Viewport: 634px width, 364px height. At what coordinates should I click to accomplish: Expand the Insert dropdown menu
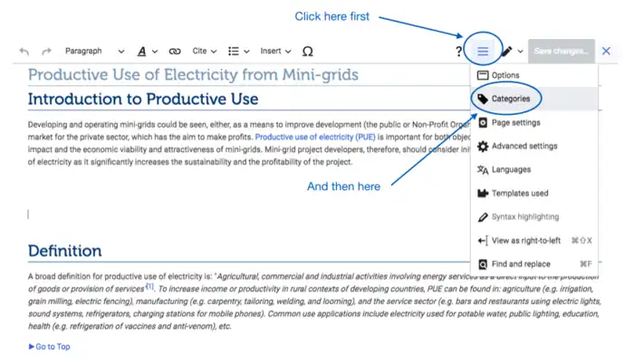coord(275,52)
